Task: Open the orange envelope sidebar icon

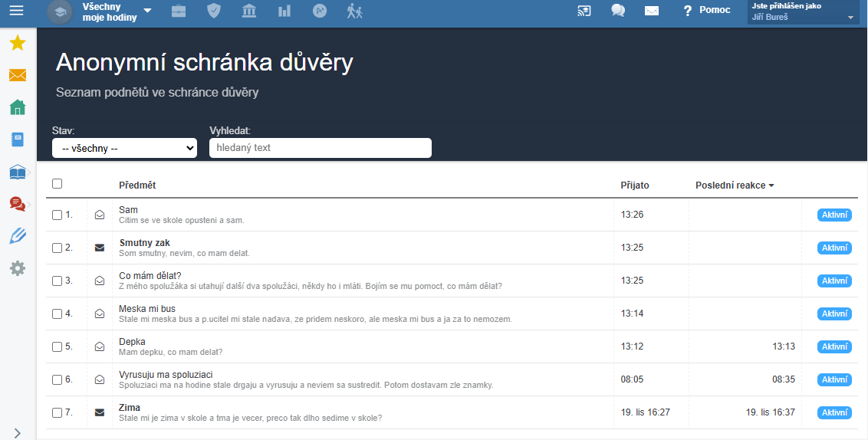Action: [18, 75]
